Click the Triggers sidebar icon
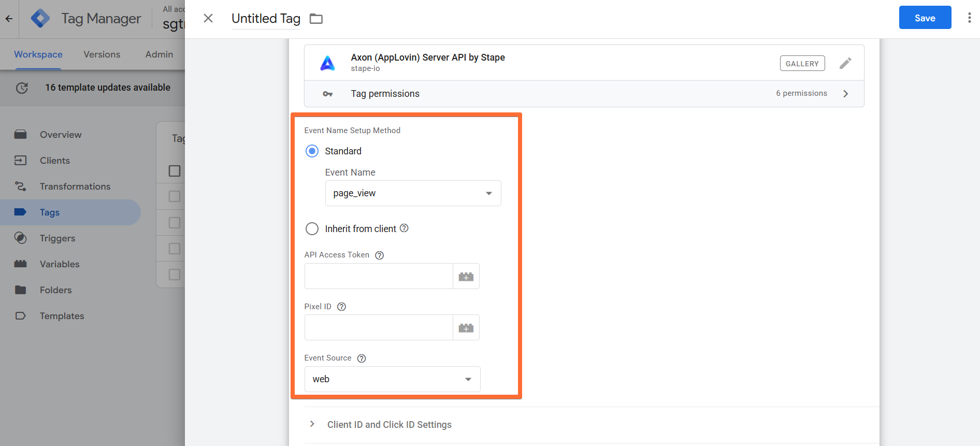 pyautogui.click(x=20, y=238)
